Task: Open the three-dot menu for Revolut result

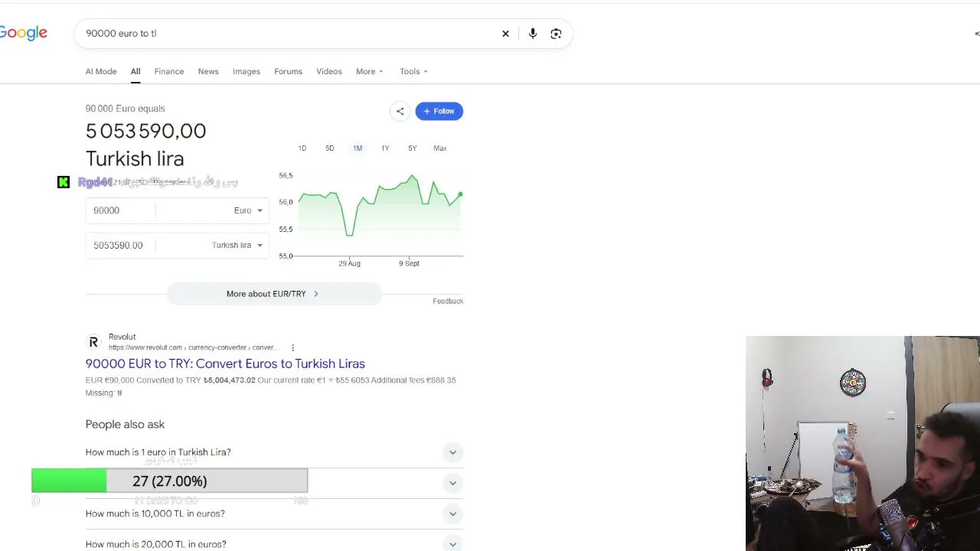Action: pos(292,347)
